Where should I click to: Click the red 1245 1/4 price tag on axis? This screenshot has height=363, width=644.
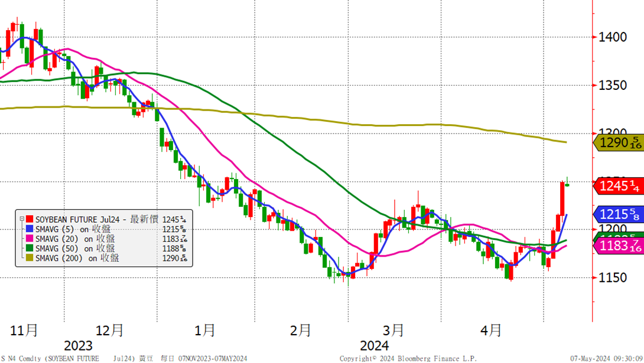(619, 186)
